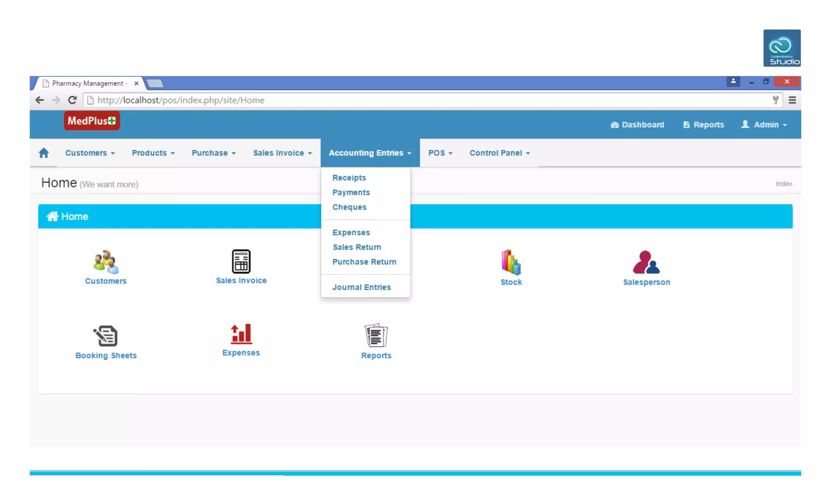Open the Salesperson icon
This screenshot has height=504, width=831.
tap(646, 262)
